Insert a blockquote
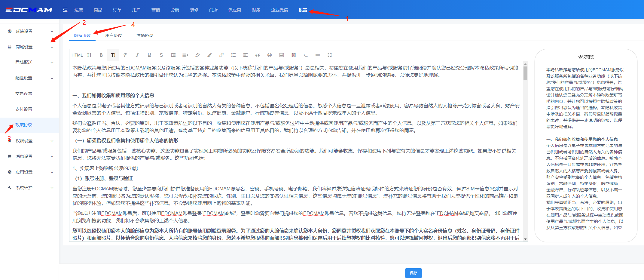Viewport: 644px width, 280px height. tap(258, 55)
